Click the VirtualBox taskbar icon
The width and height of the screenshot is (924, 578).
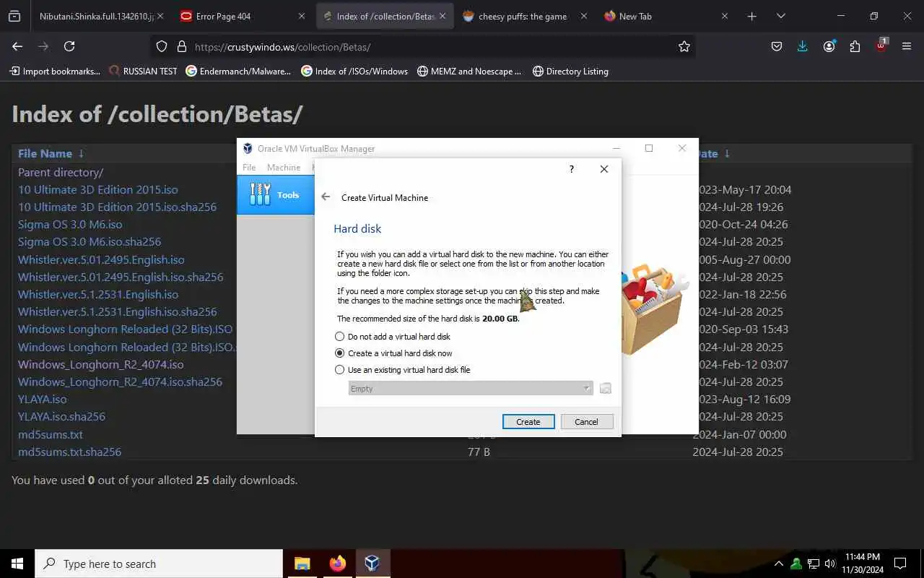[x=372, y=564]
